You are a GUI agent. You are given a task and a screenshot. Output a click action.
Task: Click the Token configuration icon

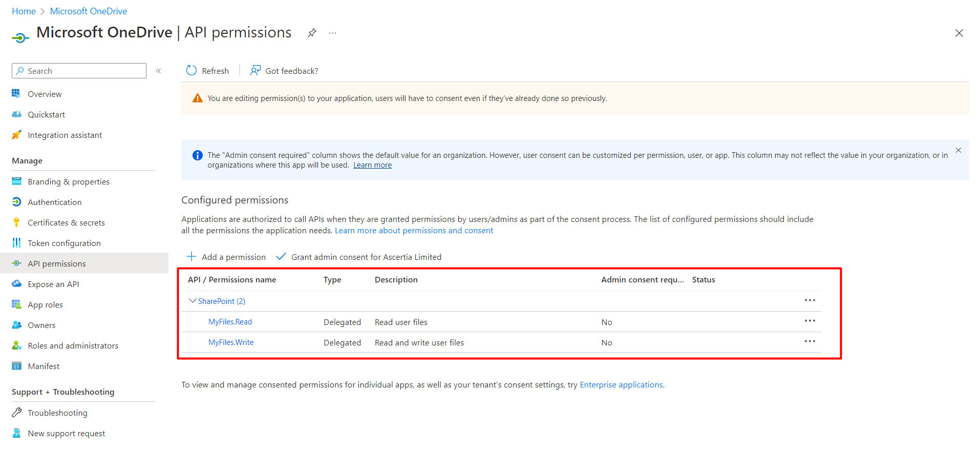pyautogui.click(x=16, y=243)
